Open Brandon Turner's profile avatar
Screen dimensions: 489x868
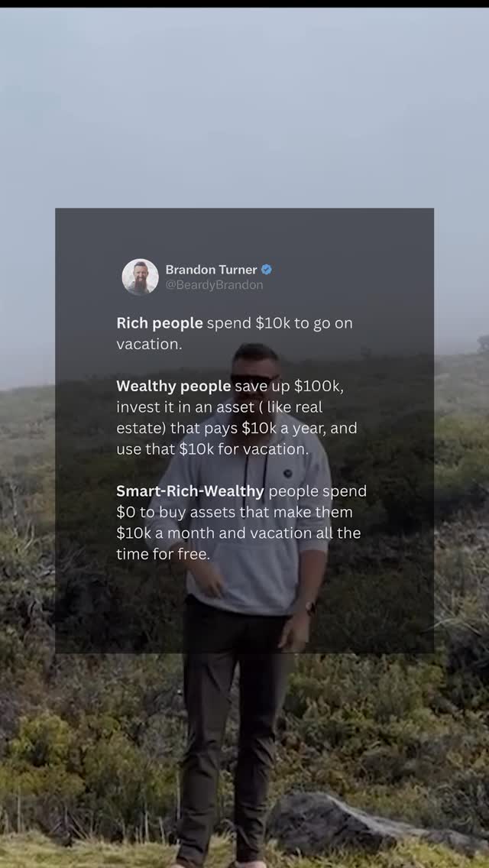pyautogui.click(x=140, y=277)
